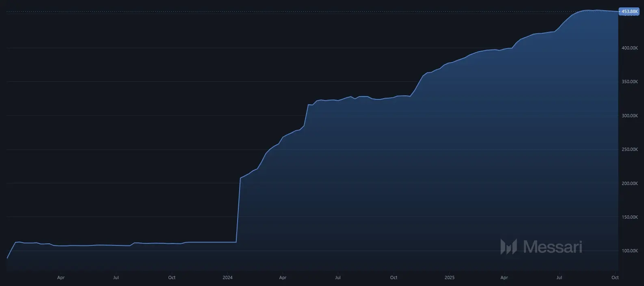Select the first Apr label before 2024
This screenshot has height=286, width=644.
pos(61,278)
